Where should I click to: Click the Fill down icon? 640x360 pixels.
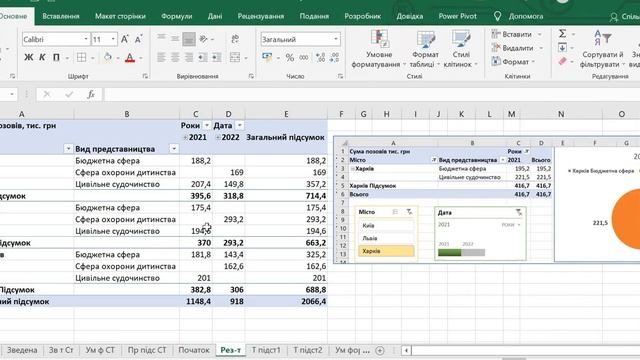coord(562,48)
